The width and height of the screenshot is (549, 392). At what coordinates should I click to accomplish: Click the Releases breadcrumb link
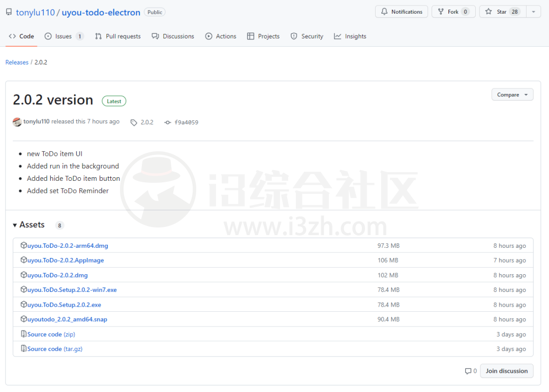17,62
